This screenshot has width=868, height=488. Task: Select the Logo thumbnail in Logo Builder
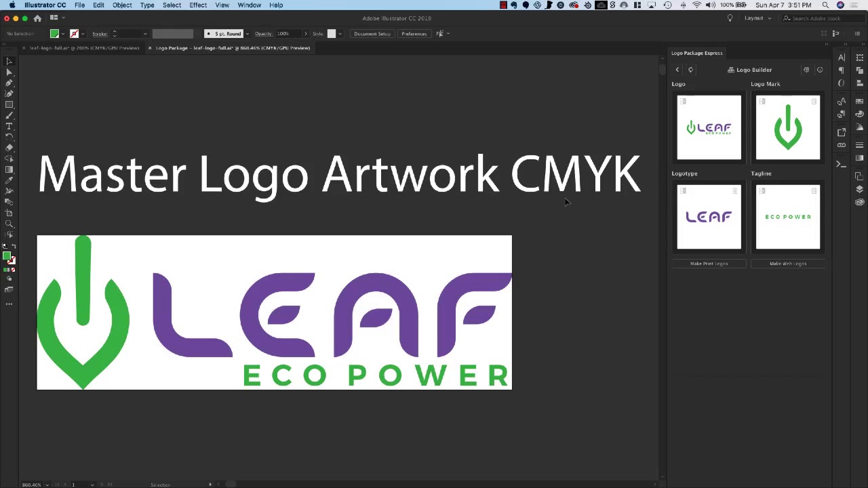pos(709,127)
